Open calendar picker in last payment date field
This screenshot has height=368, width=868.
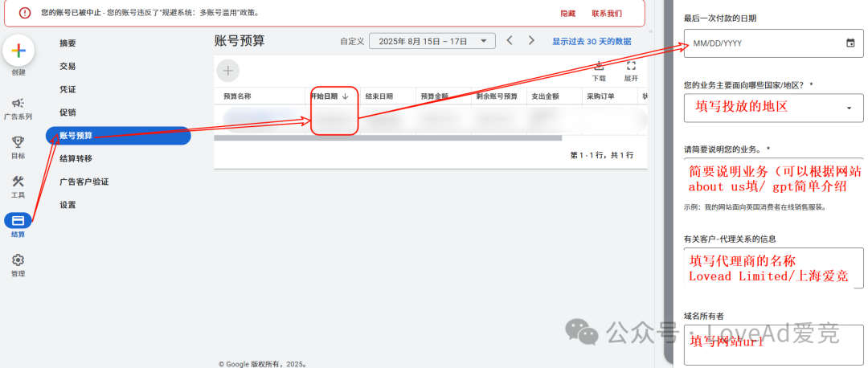[850, 43]
